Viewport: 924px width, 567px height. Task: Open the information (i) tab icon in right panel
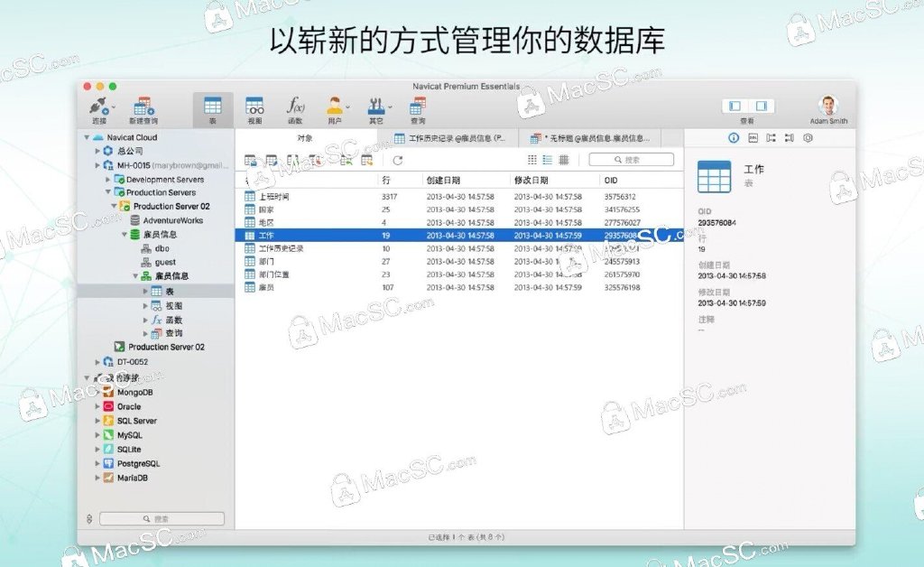point(734,138)
